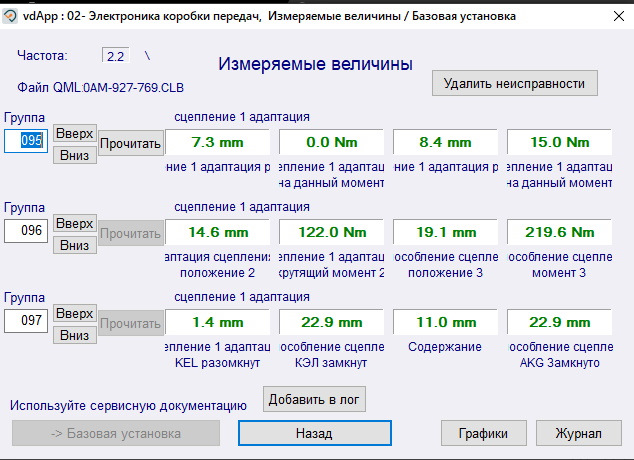Click the 8.4 mm value
The image size is (634, 460).
[x=445, y=142]
